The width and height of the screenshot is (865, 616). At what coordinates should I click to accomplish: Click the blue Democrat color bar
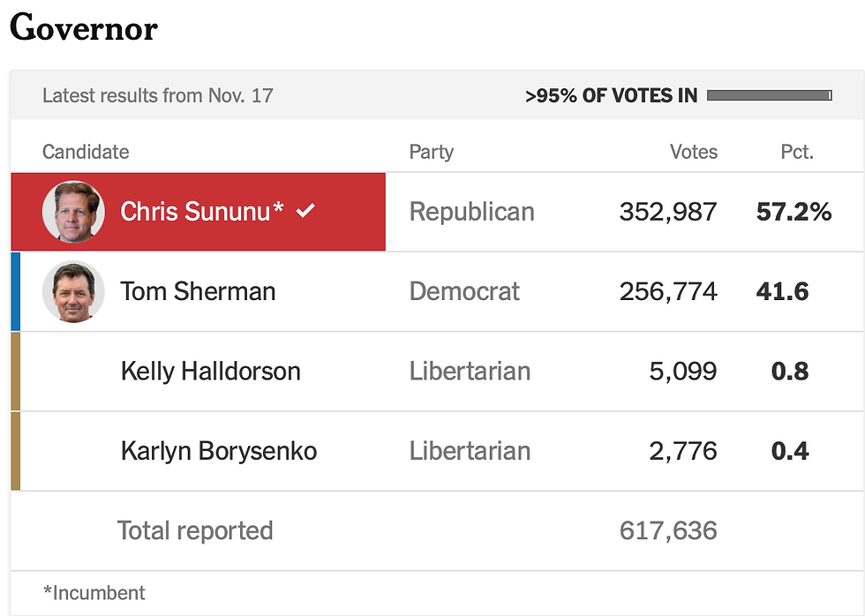point(16,291)
